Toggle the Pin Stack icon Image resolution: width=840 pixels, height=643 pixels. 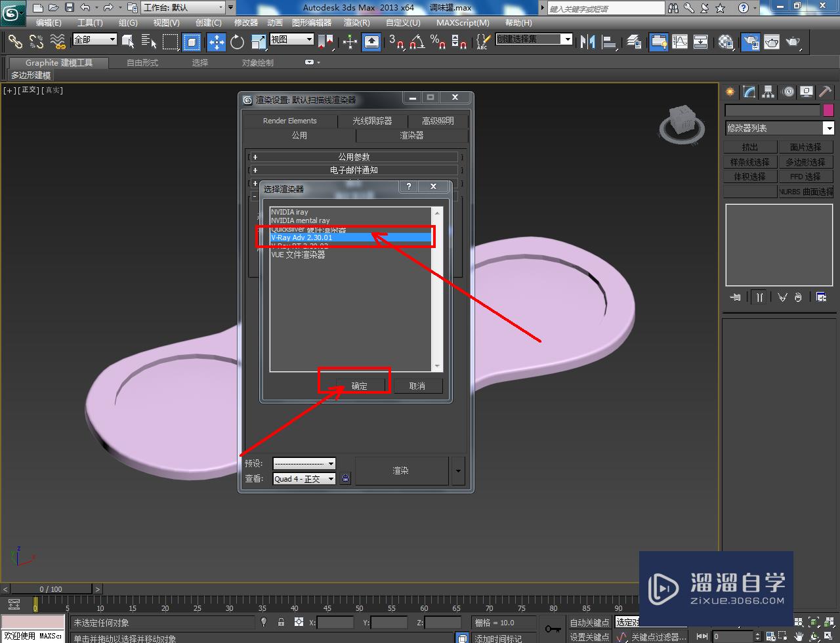[735, 297]
